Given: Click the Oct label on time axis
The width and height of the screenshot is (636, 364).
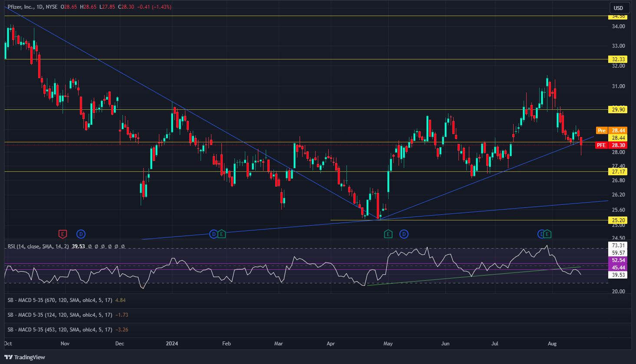Looking at the screenshot, I should (8, 344).
